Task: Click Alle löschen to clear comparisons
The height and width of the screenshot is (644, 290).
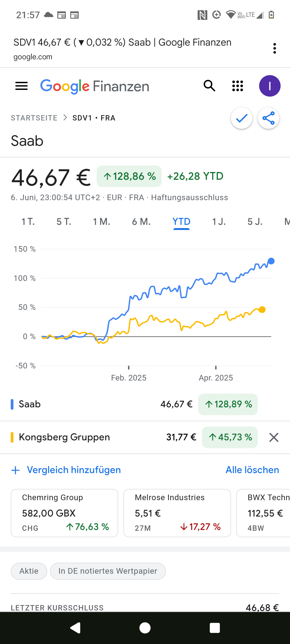Action: [x=252, y=470]
